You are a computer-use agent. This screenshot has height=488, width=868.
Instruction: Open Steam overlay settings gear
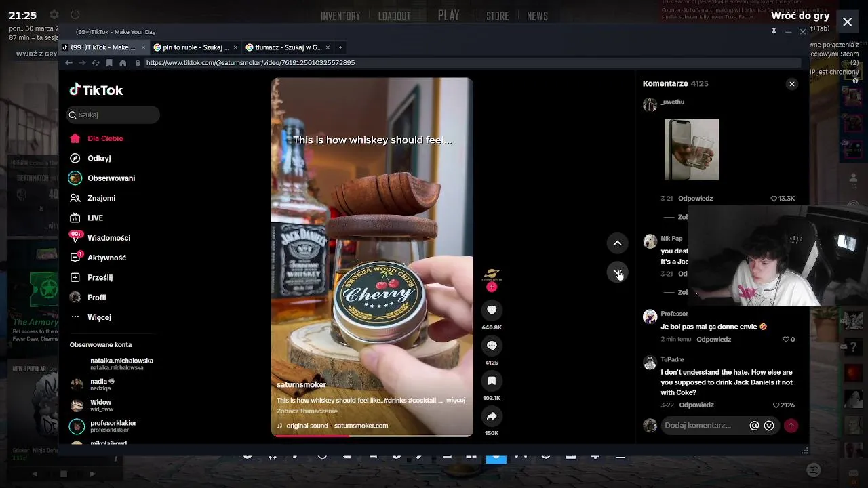(x=54, y=15)
